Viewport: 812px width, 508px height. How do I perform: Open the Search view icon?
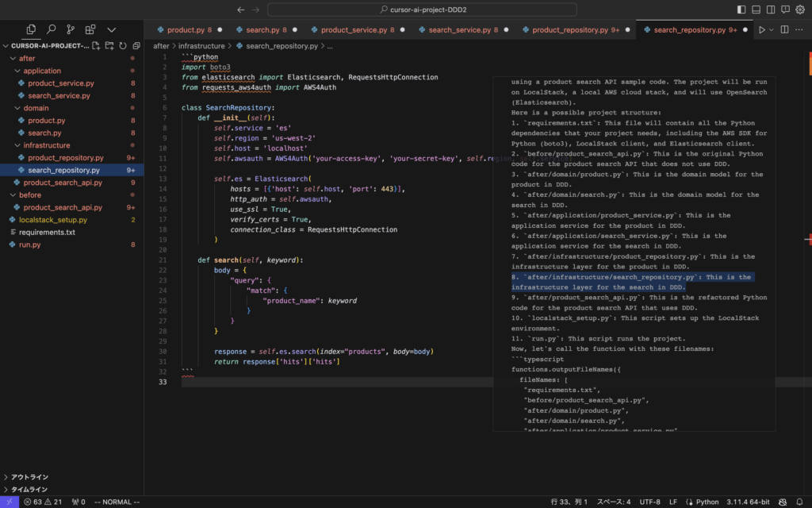(51, 29)
